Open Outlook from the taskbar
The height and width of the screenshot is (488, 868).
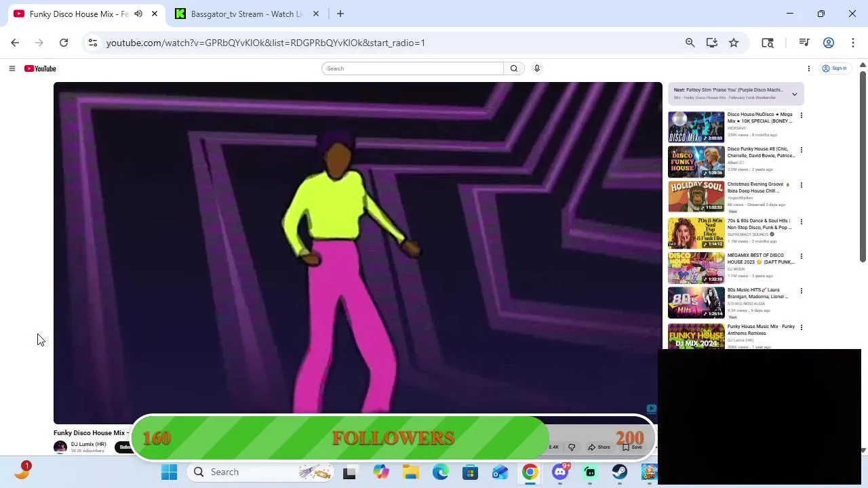pos(500,472)
